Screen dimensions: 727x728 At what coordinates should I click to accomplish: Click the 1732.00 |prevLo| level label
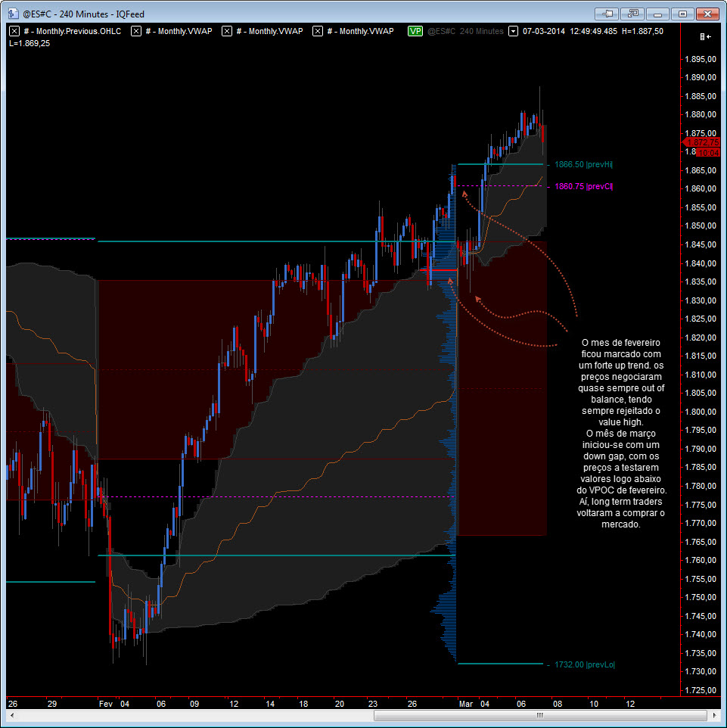(x=585, y=664)
